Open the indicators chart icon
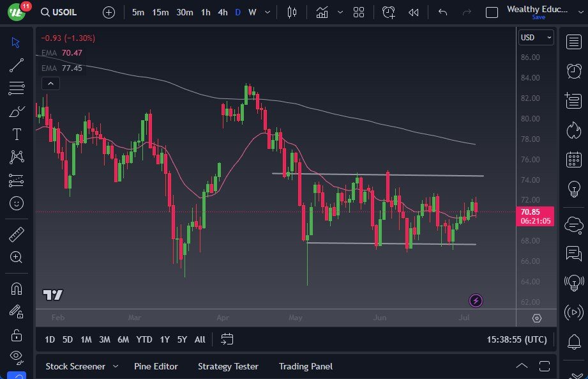The width and height of the screenshot is (588, 379). 322,12
